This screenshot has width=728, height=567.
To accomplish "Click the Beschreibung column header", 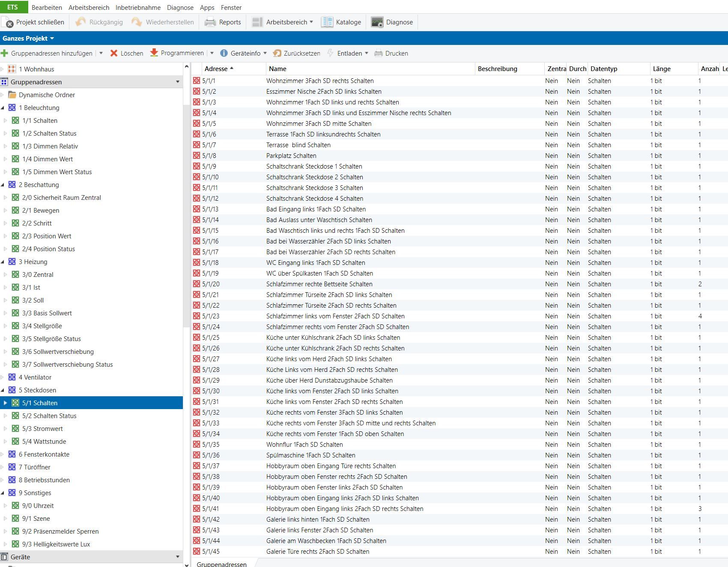I will 509,68.
